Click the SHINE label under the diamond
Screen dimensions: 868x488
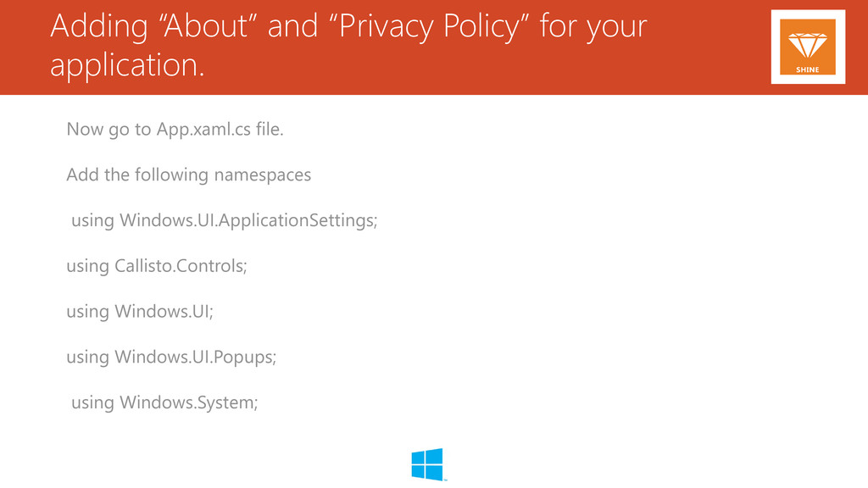[x=808, y=69]
